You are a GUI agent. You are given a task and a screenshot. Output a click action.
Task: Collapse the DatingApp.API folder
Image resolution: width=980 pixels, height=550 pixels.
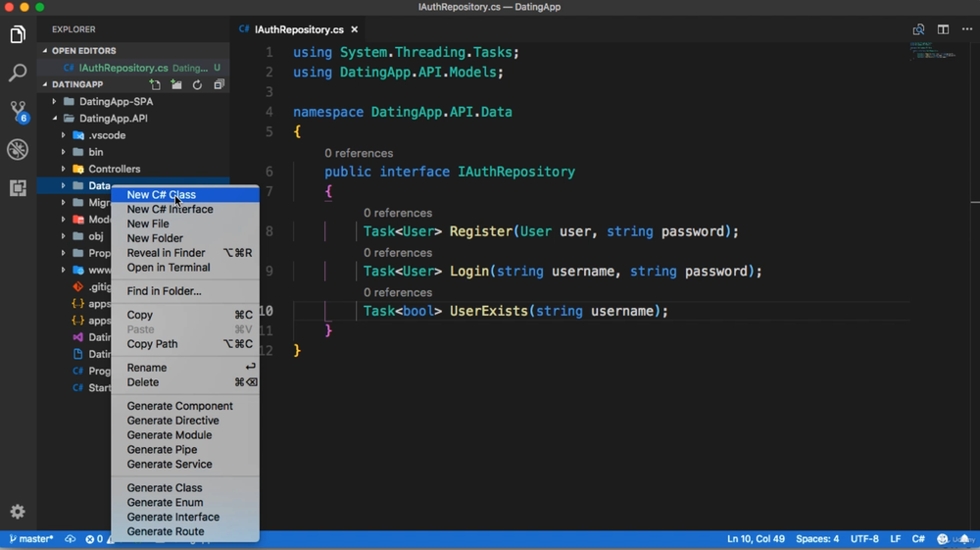pyautogui.click(x=54, y=118)
